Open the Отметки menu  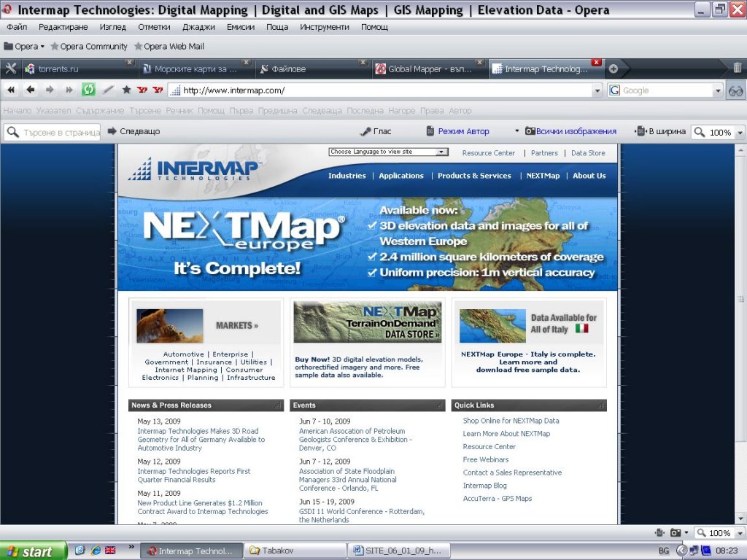pos(154,27)
